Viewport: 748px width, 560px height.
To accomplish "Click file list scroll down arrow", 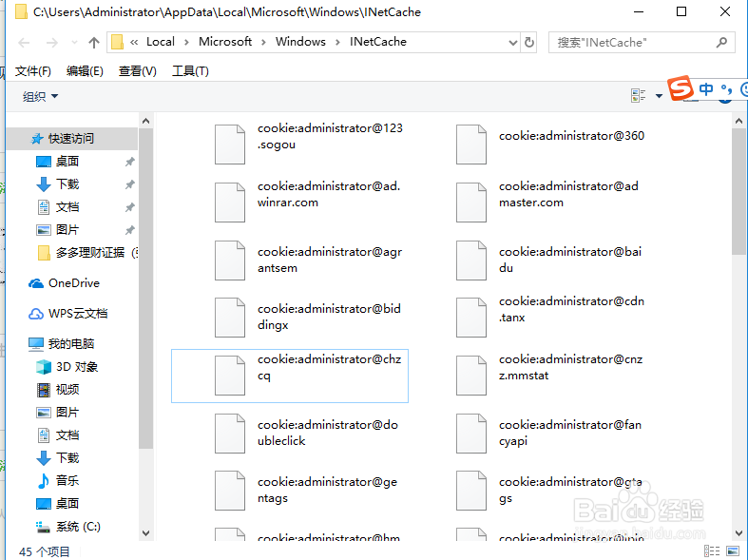I will click(x=738, y=533).
